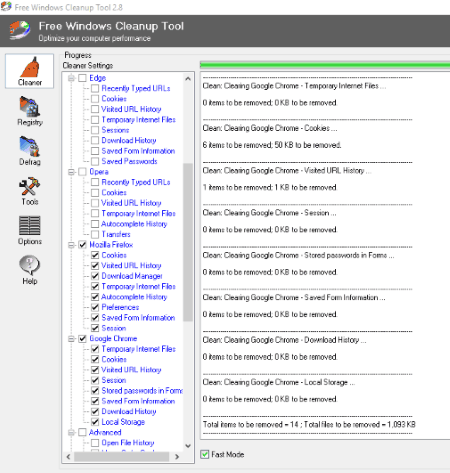Collapse the Mozilla Firefox tree node

coord(71,245)
